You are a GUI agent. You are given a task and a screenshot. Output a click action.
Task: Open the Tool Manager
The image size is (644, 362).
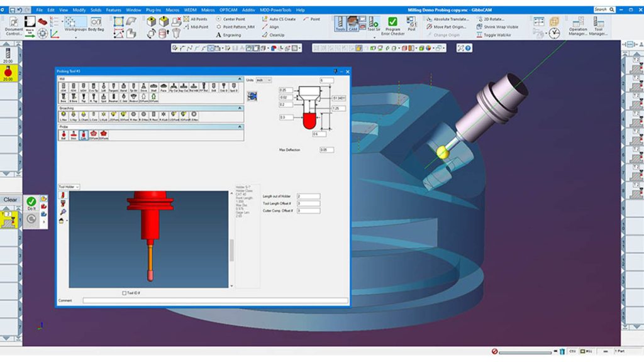coord(598,26)
